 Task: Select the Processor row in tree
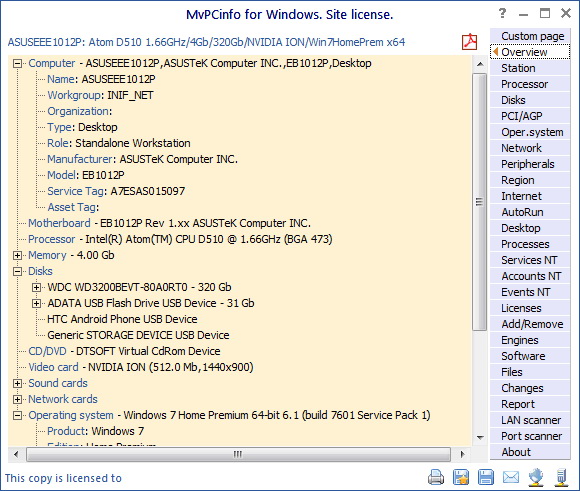coord(180,239)
